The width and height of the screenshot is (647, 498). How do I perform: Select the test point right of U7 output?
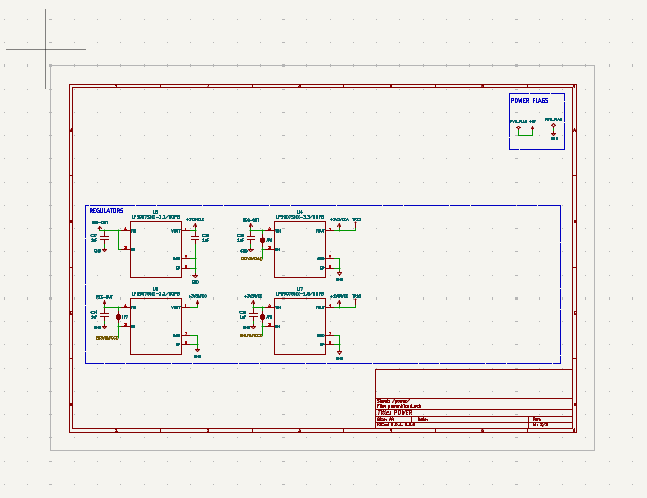(x=356, y=297)
